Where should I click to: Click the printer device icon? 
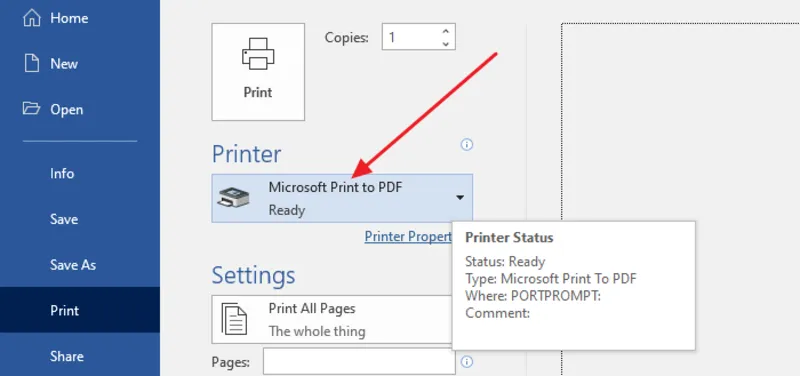[x=233, y=197]
